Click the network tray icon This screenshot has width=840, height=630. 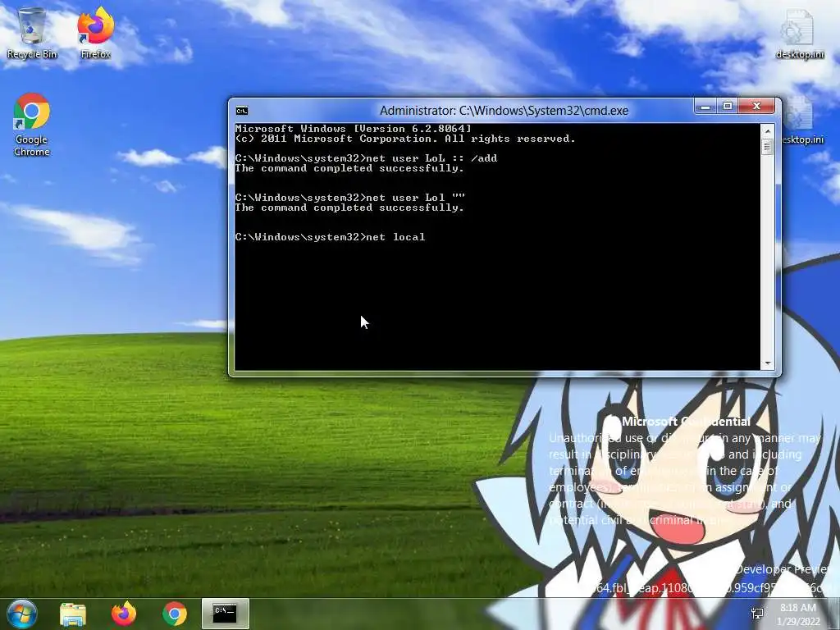pyautogui.click(x=757, y=614)
